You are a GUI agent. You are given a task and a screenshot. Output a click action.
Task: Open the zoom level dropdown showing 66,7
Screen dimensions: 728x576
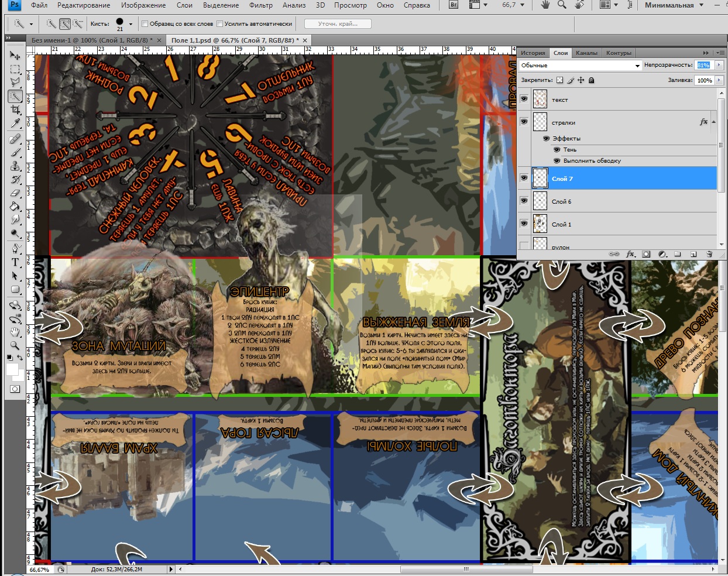[x=523, y=5]
